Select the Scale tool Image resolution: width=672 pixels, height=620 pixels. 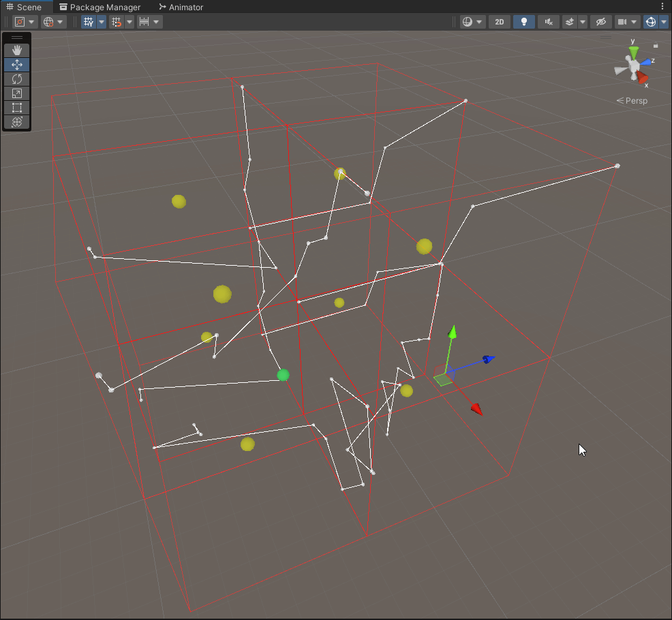tap(17, 93)
